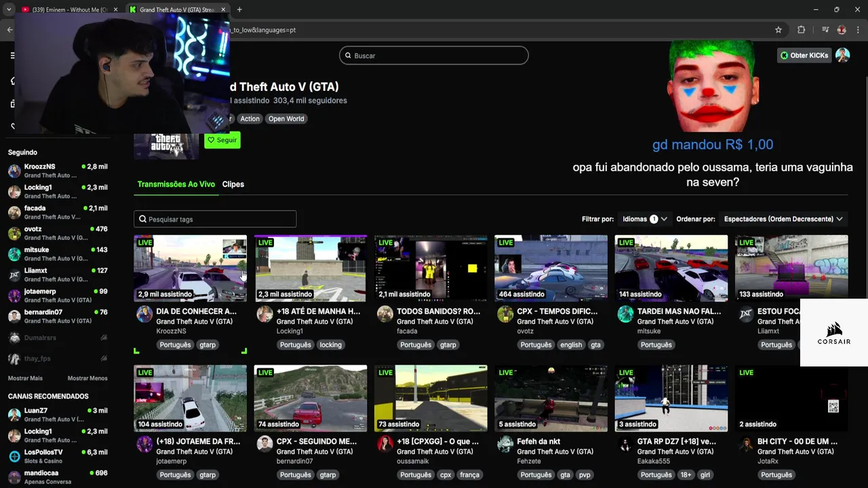Open LosPollosTV in the recommended channels
This screenshot has width=868, height=488.
click(x=58, y=456)
